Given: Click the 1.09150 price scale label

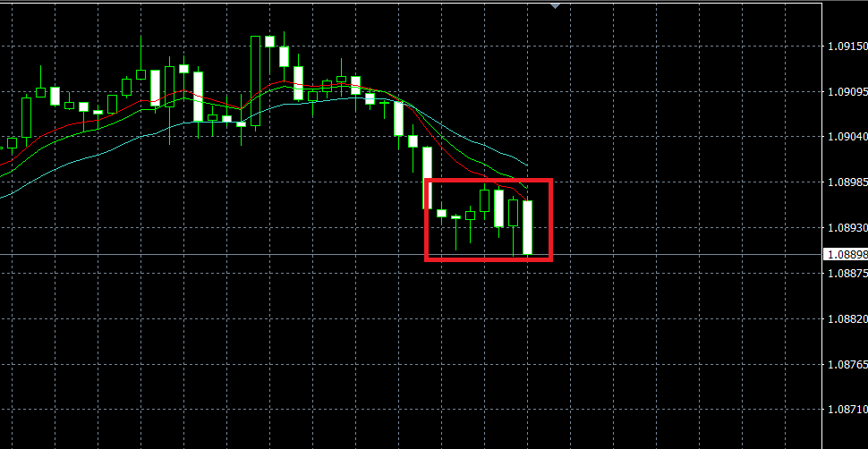Looking at the screenshot, I should [847, 46].
